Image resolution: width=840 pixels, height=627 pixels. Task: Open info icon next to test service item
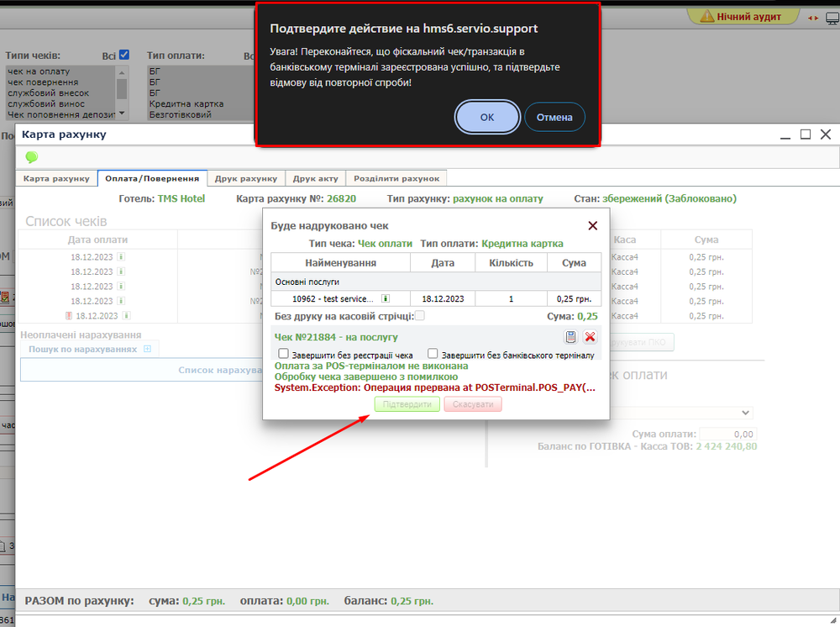386,298
